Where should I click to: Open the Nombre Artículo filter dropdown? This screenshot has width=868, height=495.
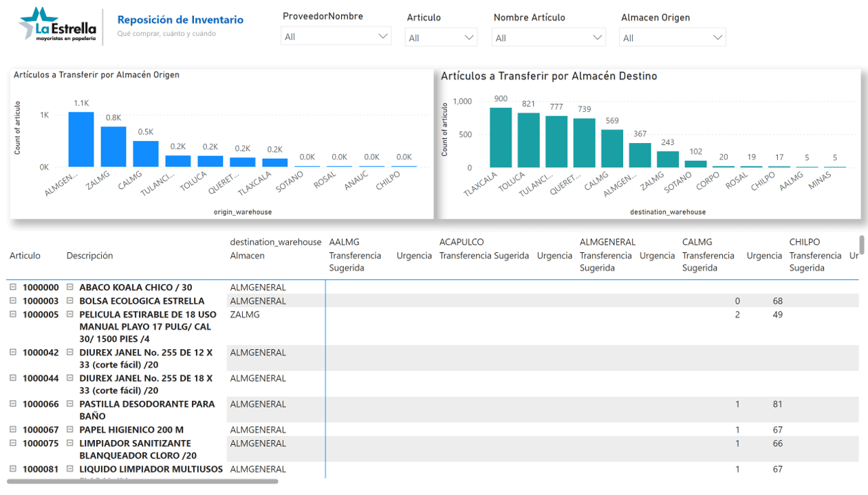click(x=549, y=37)
